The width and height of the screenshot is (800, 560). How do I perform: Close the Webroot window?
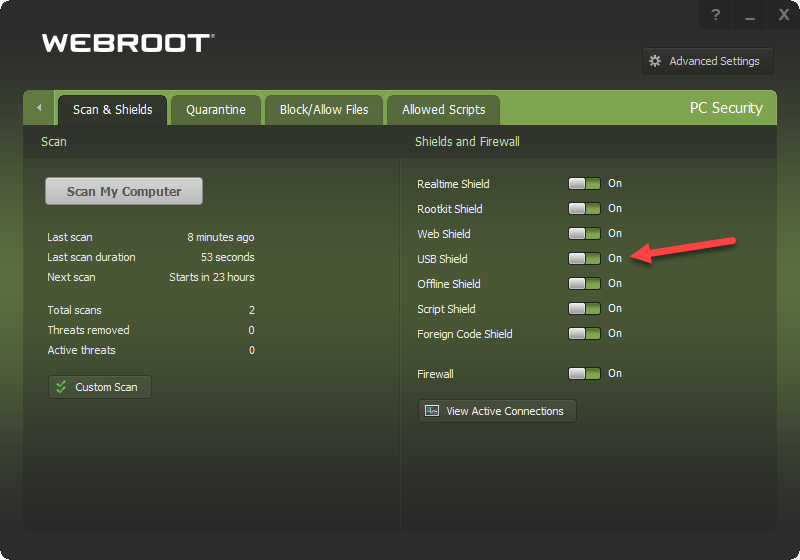[x=784, y=15]
